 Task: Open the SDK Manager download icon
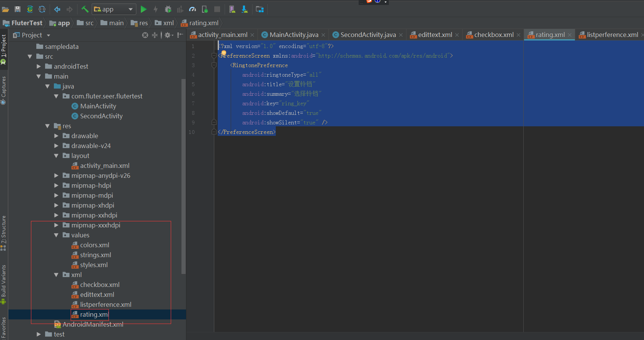click(244, 9)
